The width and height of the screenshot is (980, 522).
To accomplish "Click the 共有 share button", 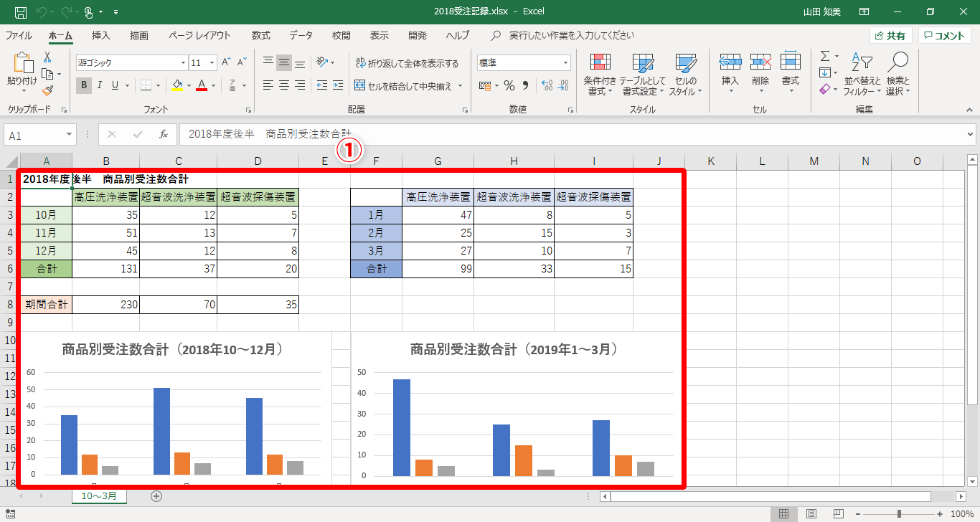I will [890, 36].
